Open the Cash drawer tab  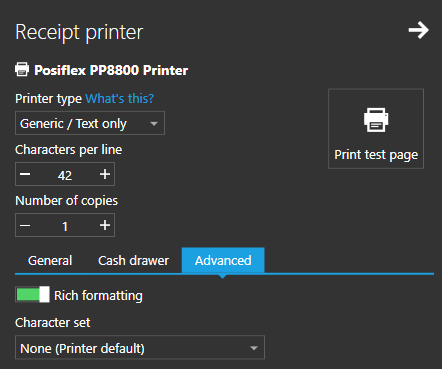(133, 261)
